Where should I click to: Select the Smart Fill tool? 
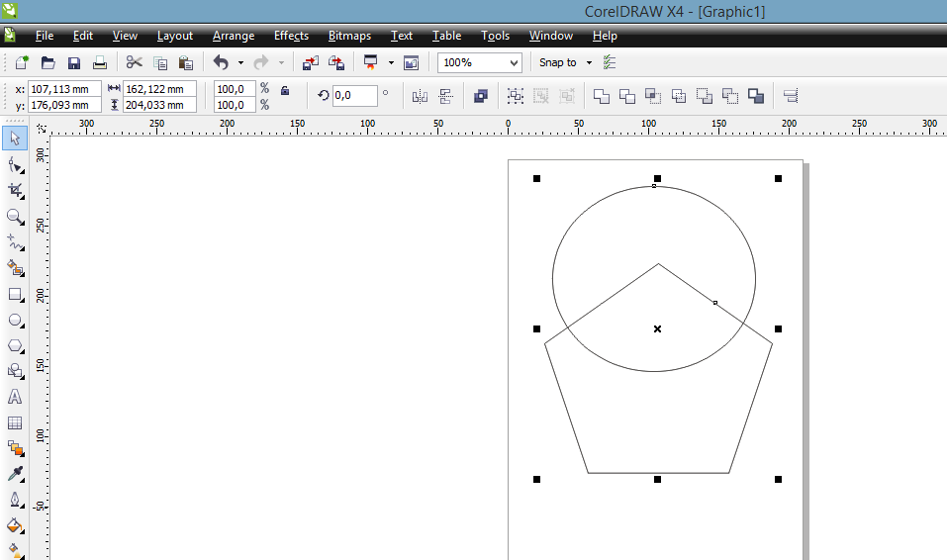(x=15, y=268)
